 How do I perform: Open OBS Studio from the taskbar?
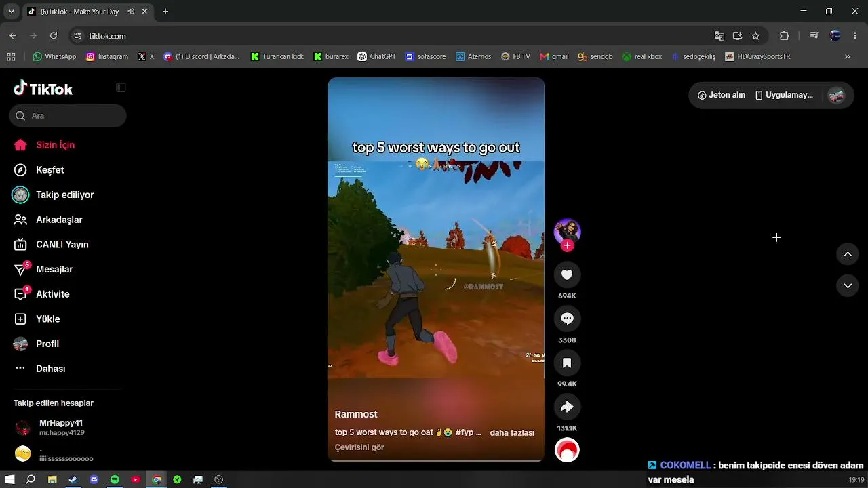coord(218,480)
